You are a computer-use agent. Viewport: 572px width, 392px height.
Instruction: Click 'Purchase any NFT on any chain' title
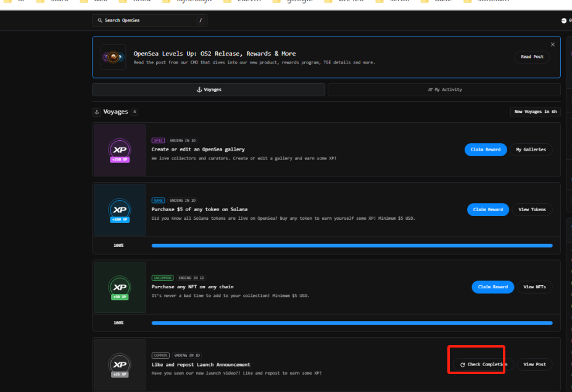193,286
